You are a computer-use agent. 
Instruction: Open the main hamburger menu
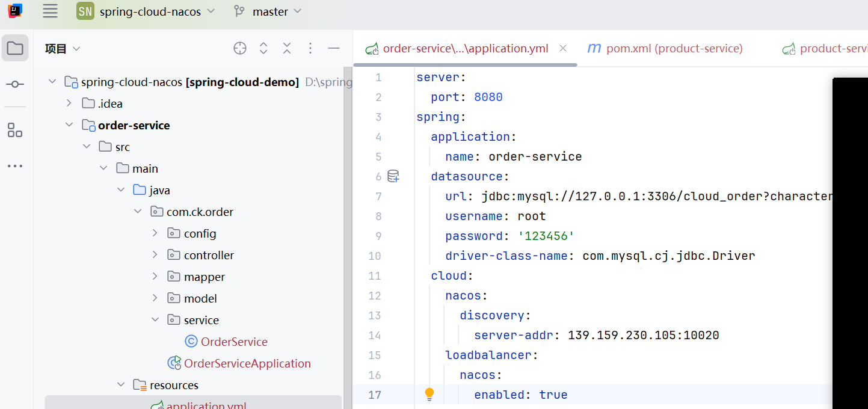pos(51,11)
